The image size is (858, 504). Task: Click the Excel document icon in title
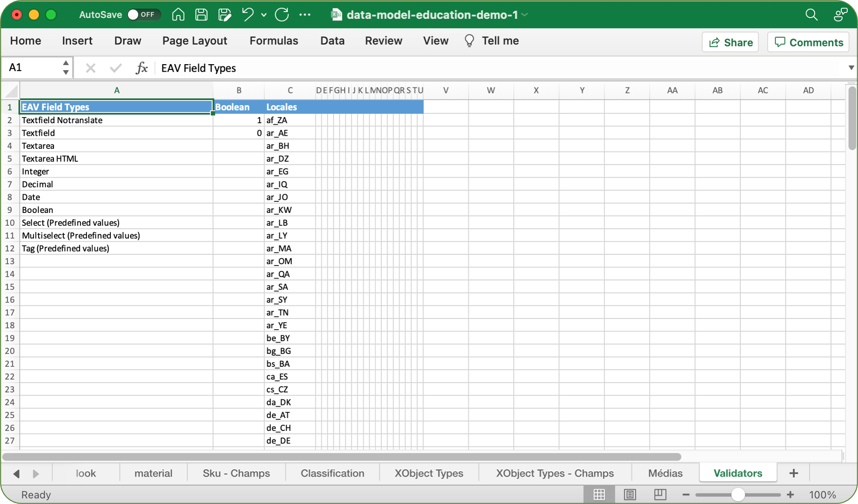coord(336,15)
